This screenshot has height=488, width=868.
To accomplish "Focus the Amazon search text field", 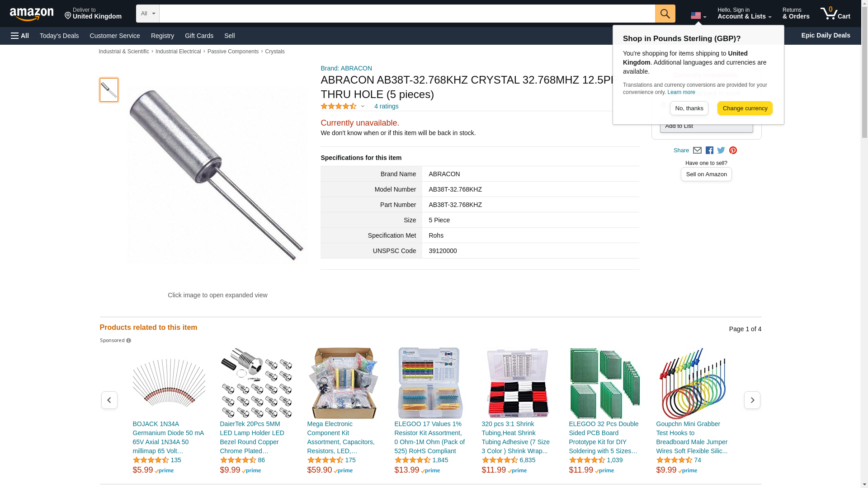I will coord(407,14).
